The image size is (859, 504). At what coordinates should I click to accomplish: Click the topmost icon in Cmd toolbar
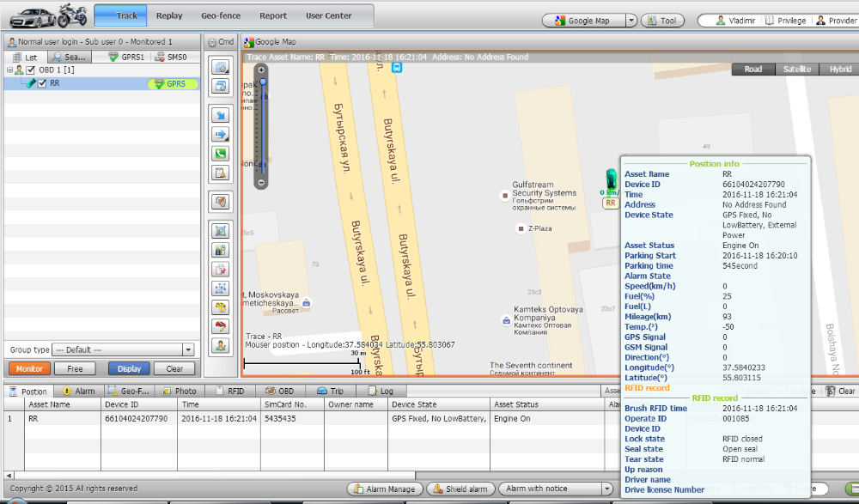220,68
